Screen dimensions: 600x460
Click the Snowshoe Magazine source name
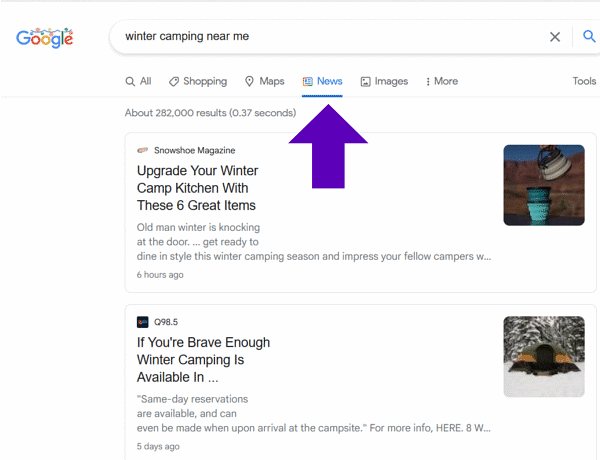click(x=194, y=150)
